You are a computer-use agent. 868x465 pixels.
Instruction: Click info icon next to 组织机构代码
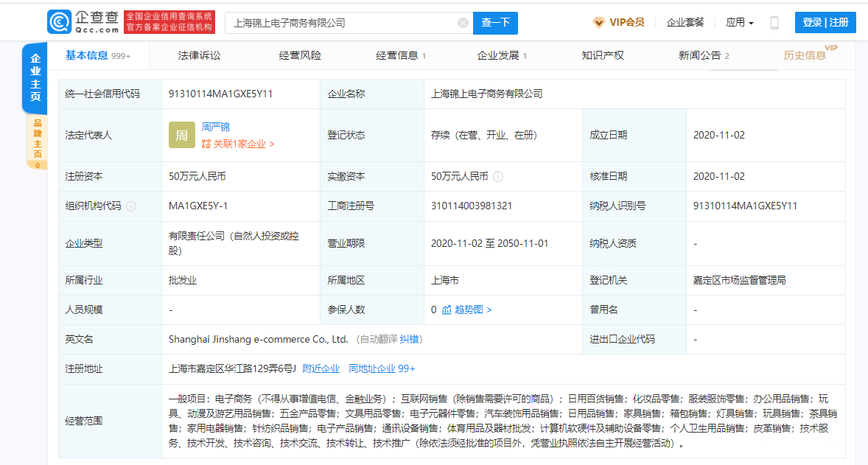(x=131, y=206)
